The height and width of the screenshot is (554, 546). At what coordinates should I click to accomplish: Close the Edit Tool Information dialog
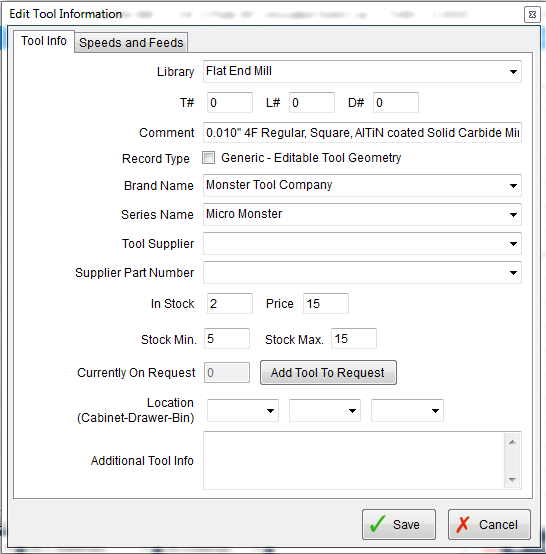(532, 14)
